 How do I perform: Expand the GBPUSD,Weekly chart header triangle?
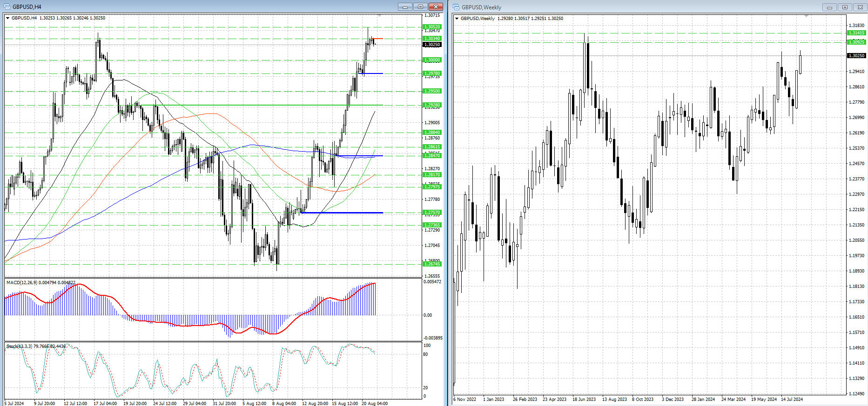coord(457,19)
